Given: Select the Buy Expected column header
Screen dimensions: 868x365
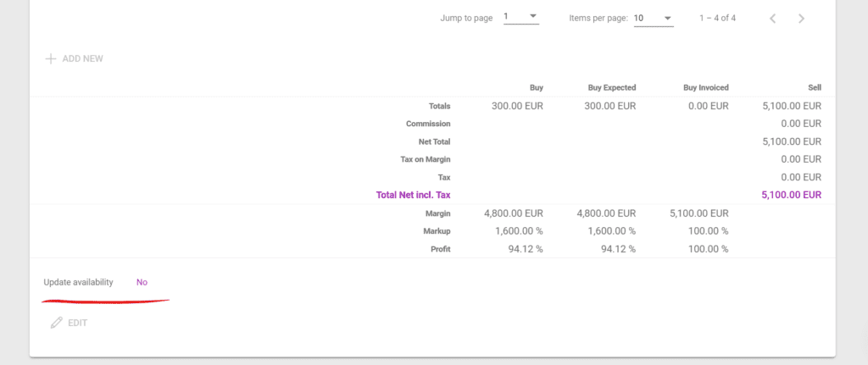Looking at the screenshot, I should click(611, 87).
